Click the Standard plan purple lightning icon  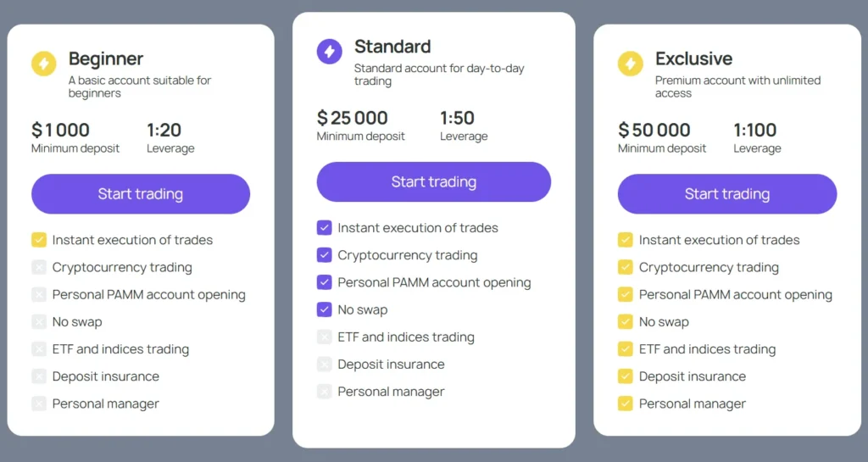tap(330, 52)
